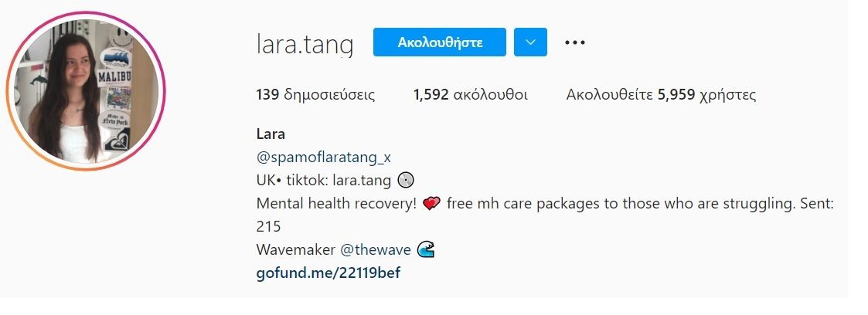Image resolution: width=868 pixels, height=315 pixels.
Task: Expand suggested accounts with the chevron button
Action: [530, 42]
